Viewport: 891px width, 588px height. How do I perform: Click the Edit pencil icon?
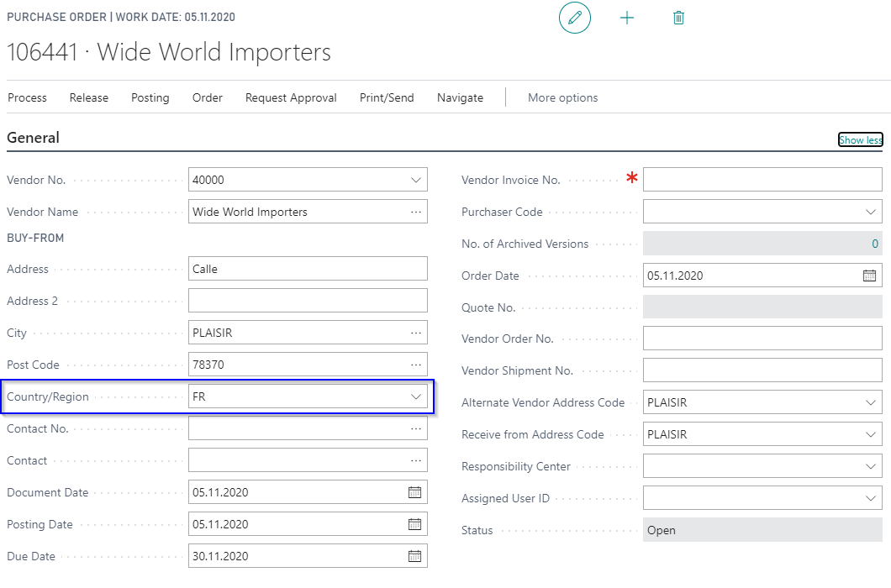click(x=574, y=18)
